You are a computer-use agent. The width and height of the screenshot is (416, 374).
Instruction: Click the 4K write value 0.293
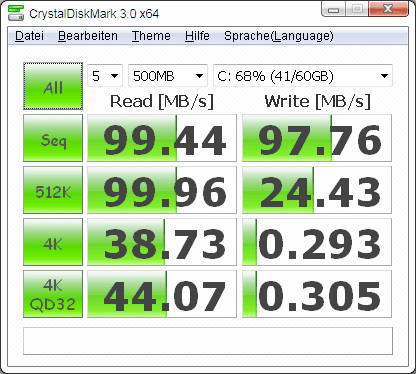(x=317, y=242)
